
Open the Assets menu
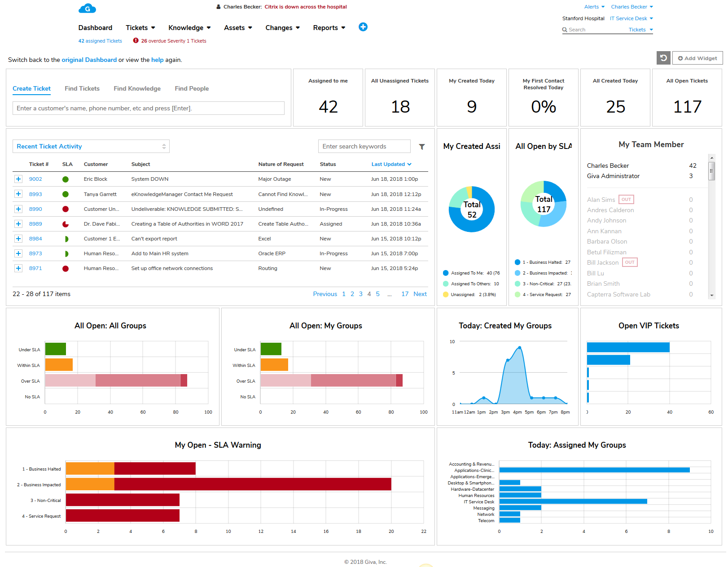[238, 28]
